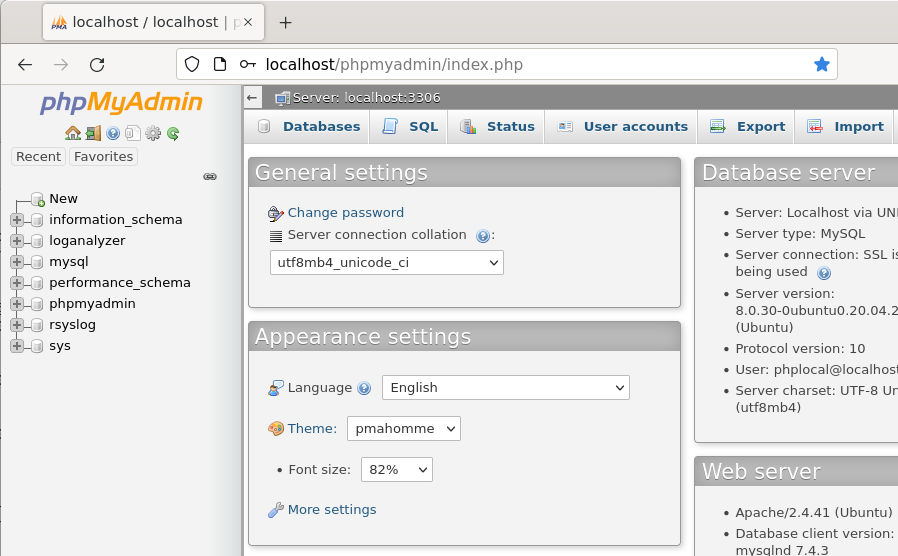898x556 pixels.
Task: Expand the sys database node
Action: [x=17, y=346]
